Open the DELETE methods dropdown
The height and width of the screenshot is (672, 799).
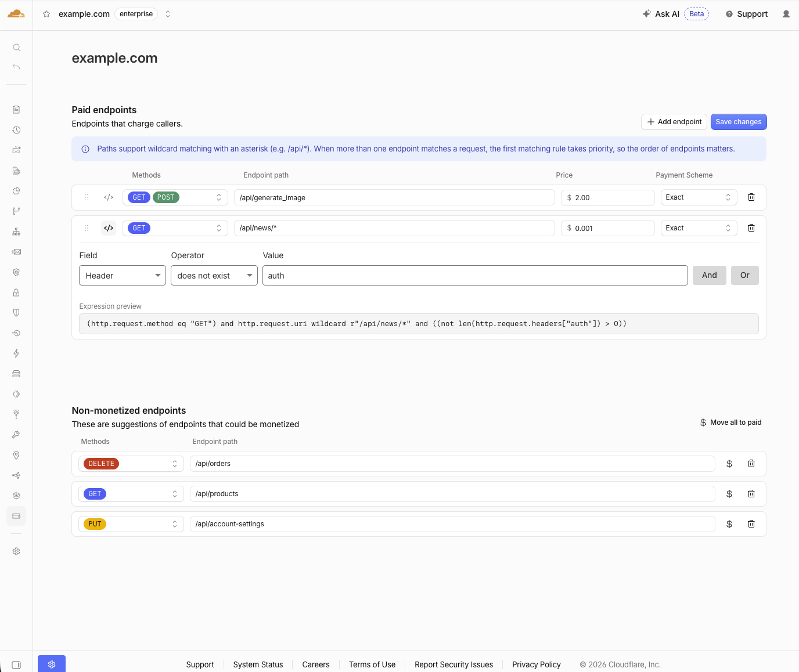tap(131, 464)
